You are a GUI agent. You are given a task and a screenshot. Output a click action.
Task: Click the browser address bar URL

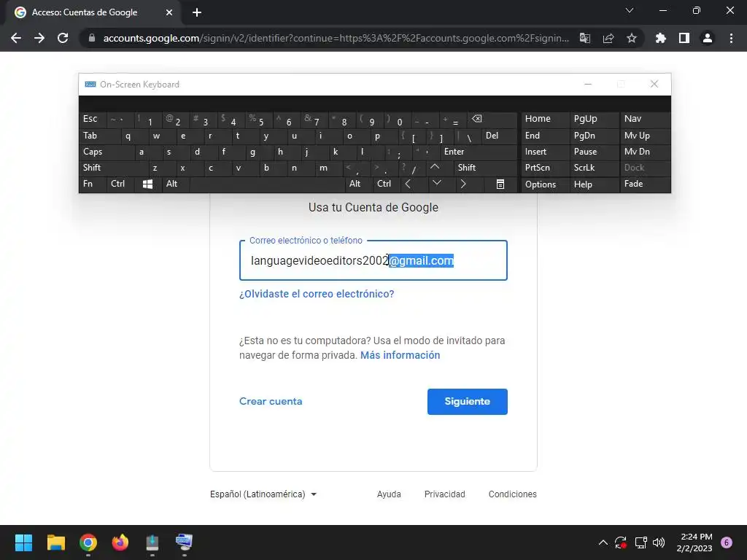[x=336, y=38]
